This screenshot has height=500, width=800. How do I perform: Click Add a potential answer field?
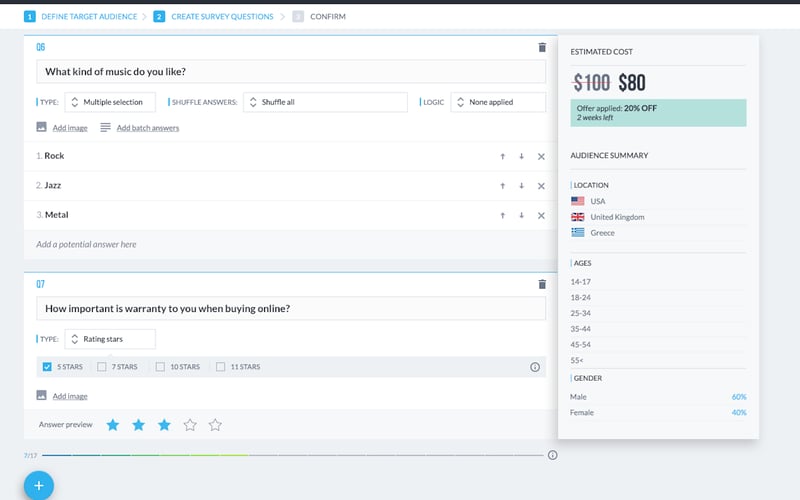click(291, 244)
